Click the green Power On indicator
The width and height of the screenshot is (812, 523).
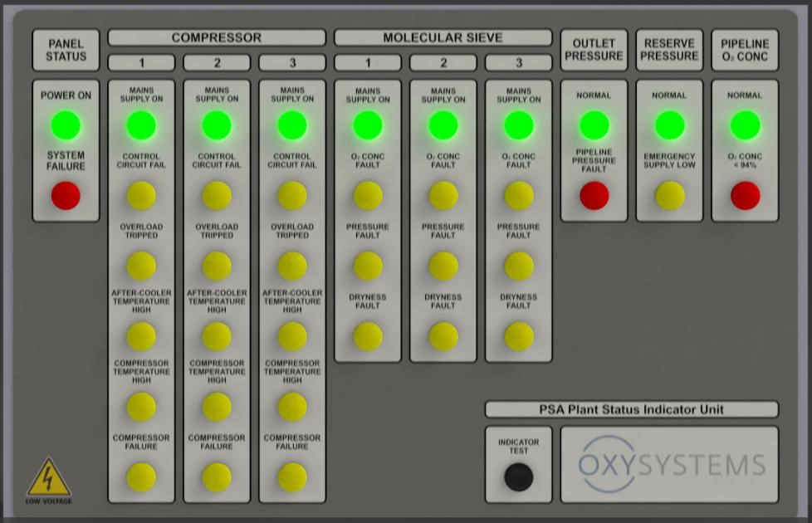(66, 125)
